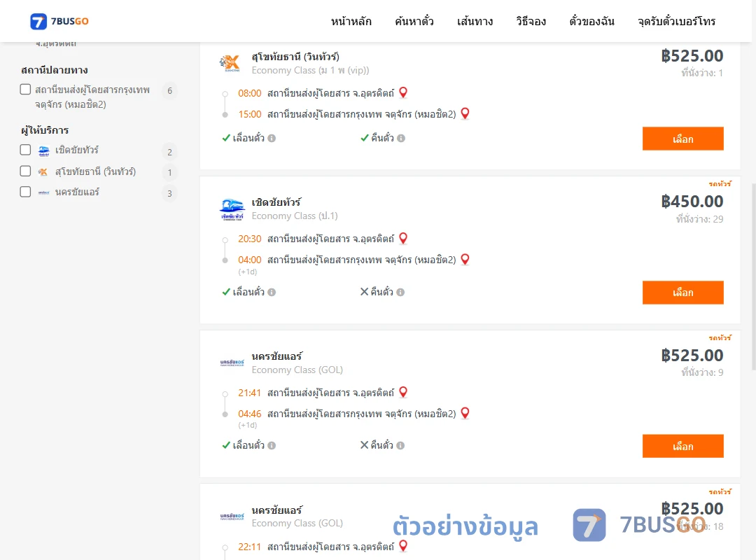
Task: Open the วิธีจอง menu item
Action: pos(531,21)
